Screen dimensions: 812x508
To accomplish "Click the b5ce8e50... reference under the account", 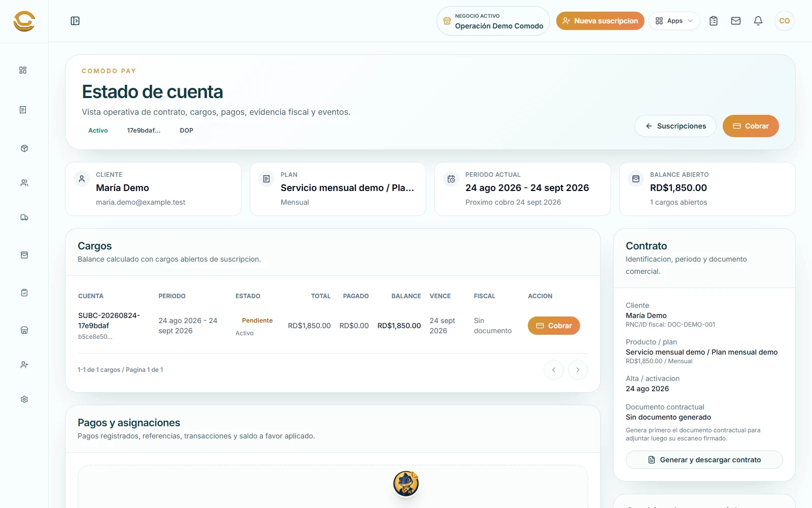I will [95, 337].
